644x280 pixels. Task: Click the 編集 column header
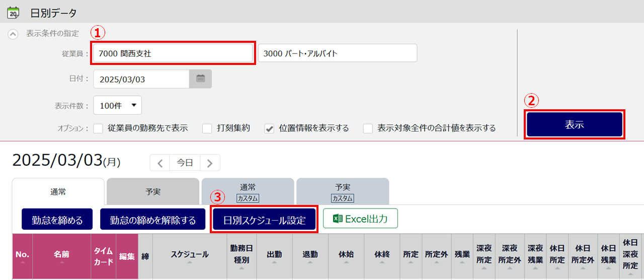coord(127,256)
